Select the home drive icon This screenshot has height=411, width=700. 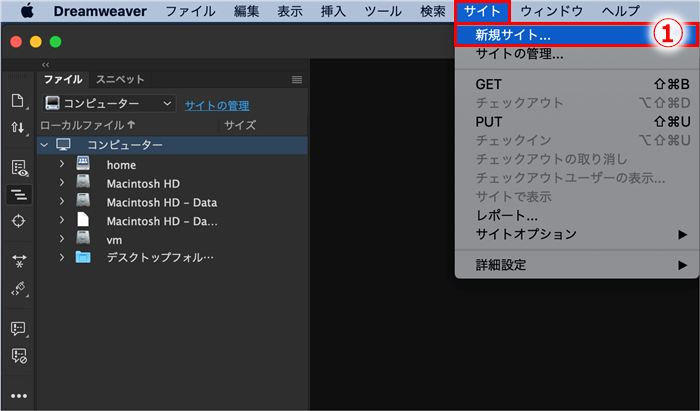[x=83, y=163]
